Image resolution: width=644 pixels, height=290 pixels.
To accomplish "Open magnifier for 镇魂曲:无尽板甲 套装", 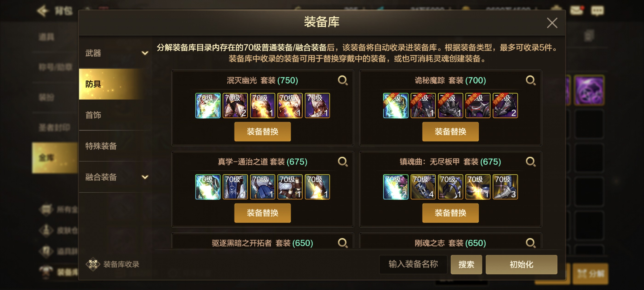I will tap(531, 162).
